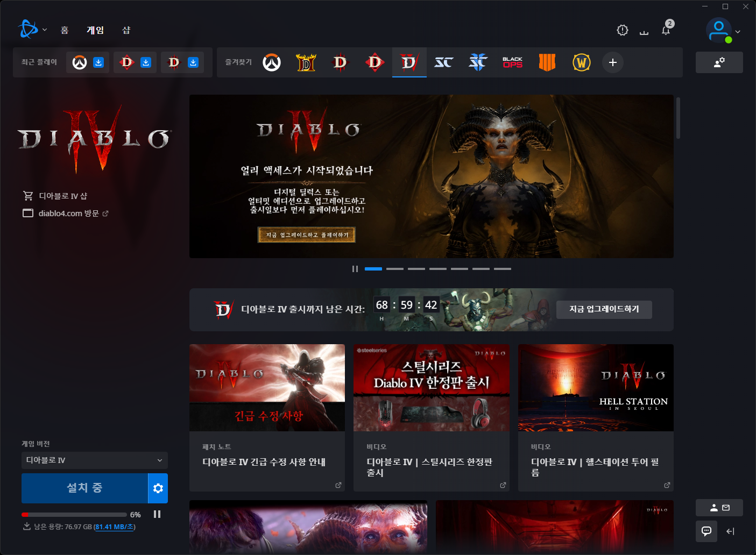Open the alert status icon in header

pos(623,30)
